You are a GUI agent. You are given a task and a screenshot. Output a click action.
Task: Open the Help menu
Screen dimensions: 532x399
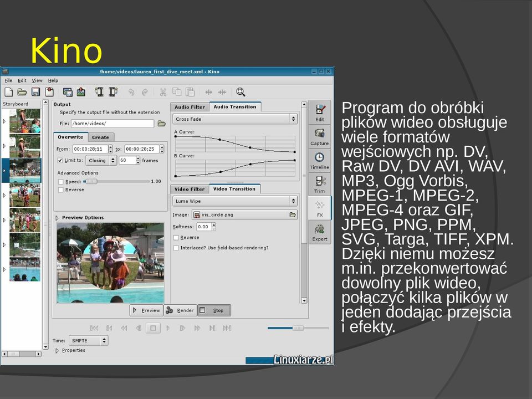(x=53, y=80)
